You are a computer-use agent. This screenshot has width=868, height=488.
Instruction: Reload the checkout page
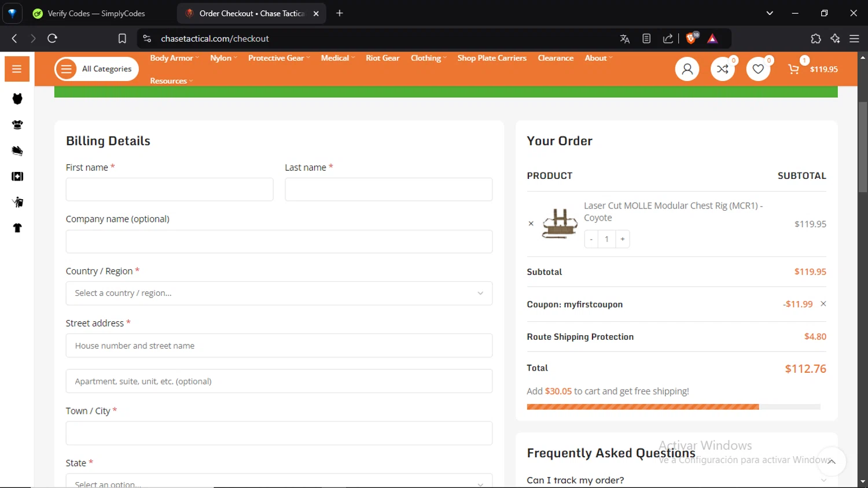(x=52, y=39)
